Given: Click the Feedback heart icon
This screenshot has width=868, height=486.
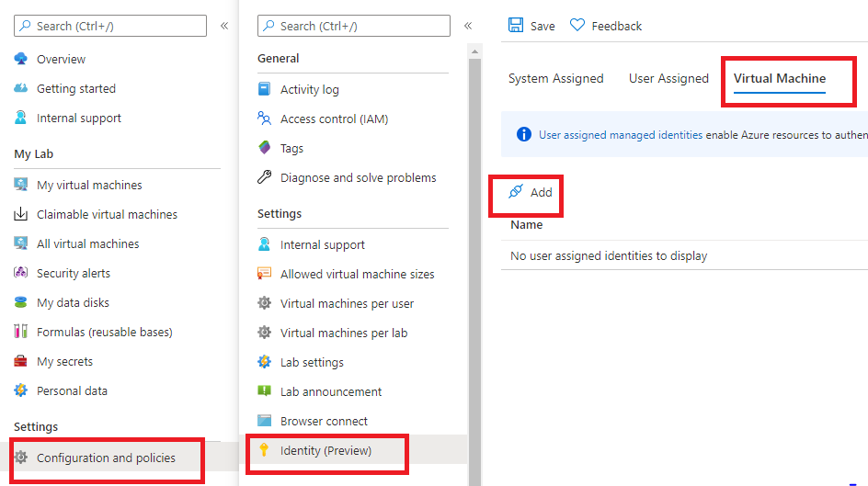Looking at the screenshot, I should (577, 25).
